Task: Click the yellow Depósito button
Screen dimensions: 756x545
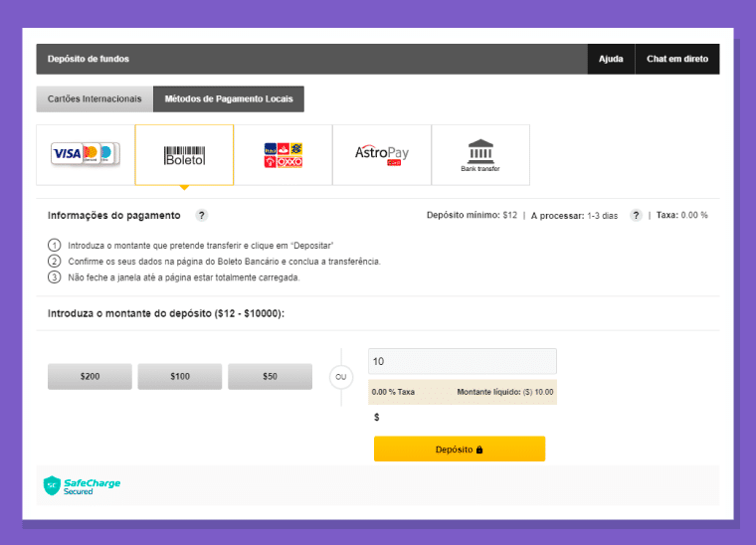Action: (460, 449)
